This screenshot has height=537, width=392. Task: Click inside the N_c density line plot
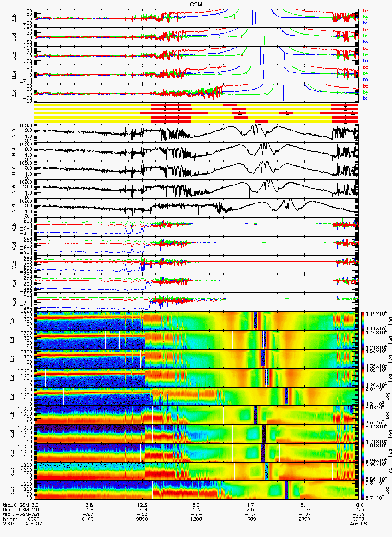(x=196, y=170)
